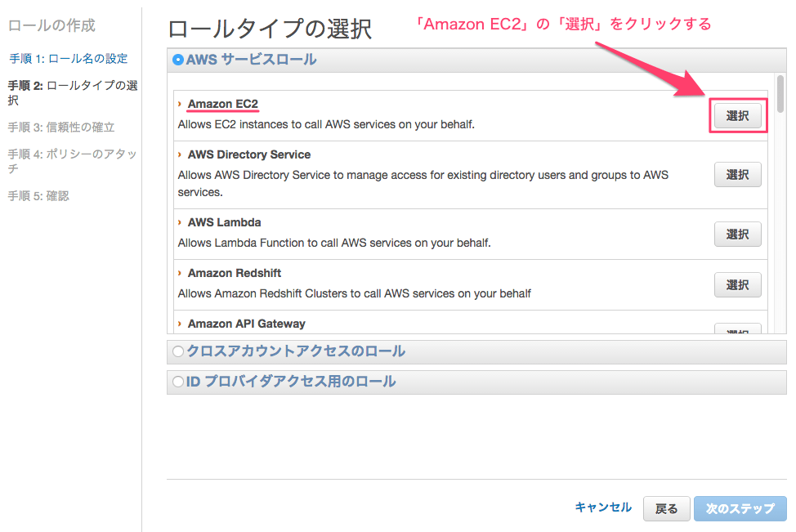Viewport: 796px width, 532px height.
Task: Click 選択 for AWS Directory Service
Action: pos(737,174)
